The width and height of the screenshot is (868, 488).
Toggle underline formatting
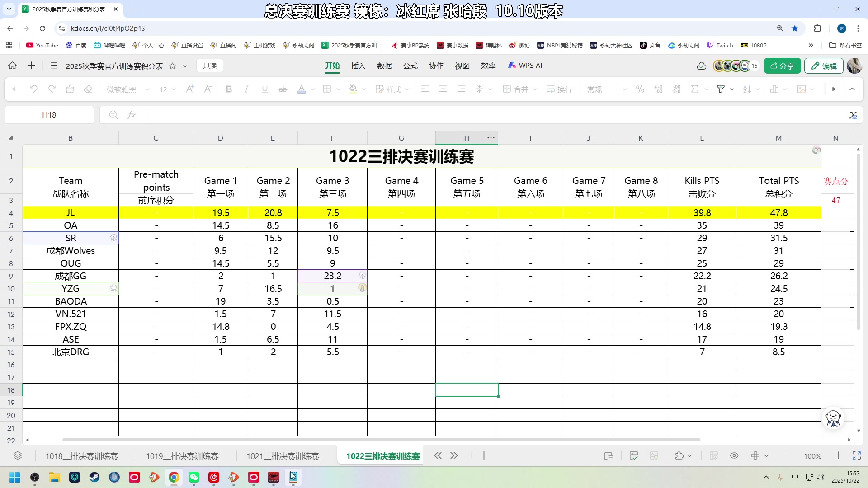coord(264,89)
